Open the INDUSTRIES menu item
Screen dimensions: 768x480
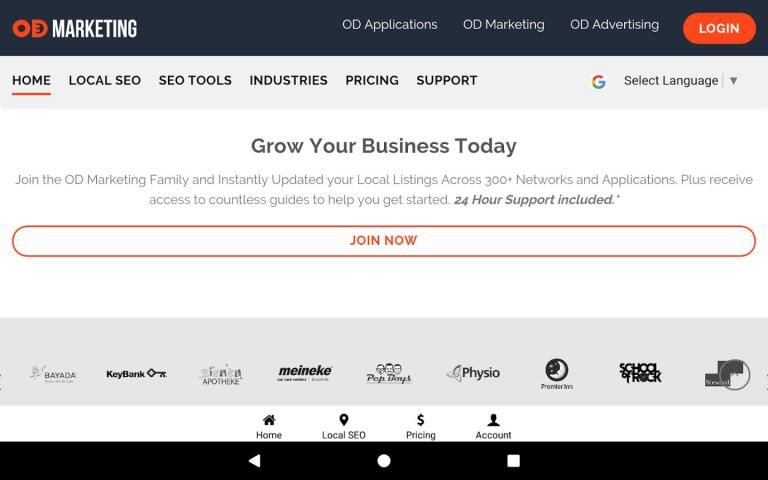[288, 80]
